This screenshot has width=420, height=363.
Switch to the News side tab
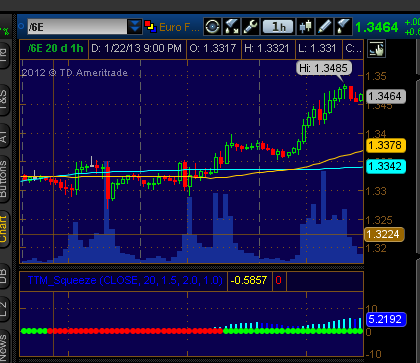pyautogui.click(x=3, y=347)
